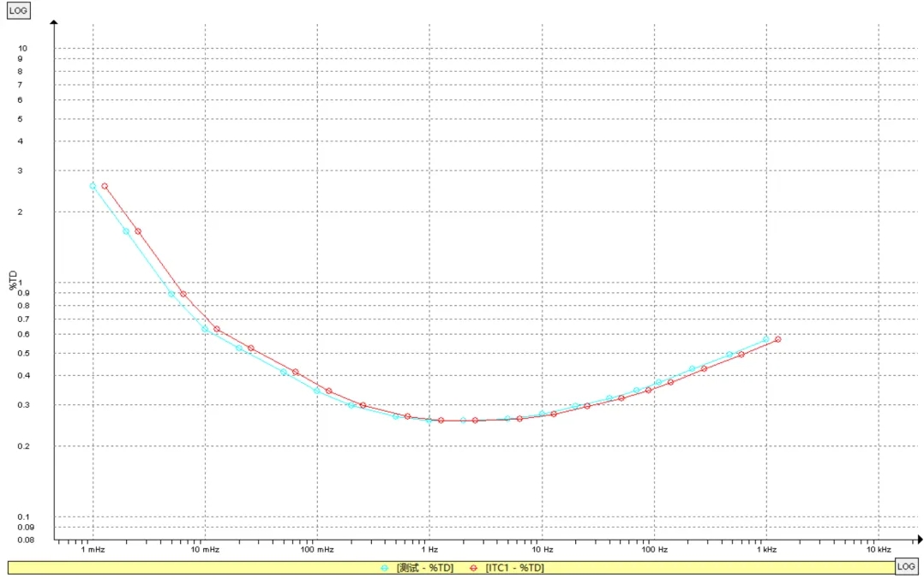The height and width of the screenshot is (579, 924).
Task: Click the 1 Hz X-axis label
Action: [x=429, y=551]
